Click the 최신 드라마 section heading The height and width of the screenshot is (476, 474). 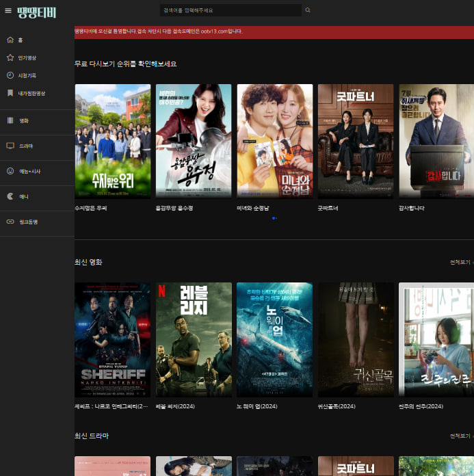tap(92, 436)
